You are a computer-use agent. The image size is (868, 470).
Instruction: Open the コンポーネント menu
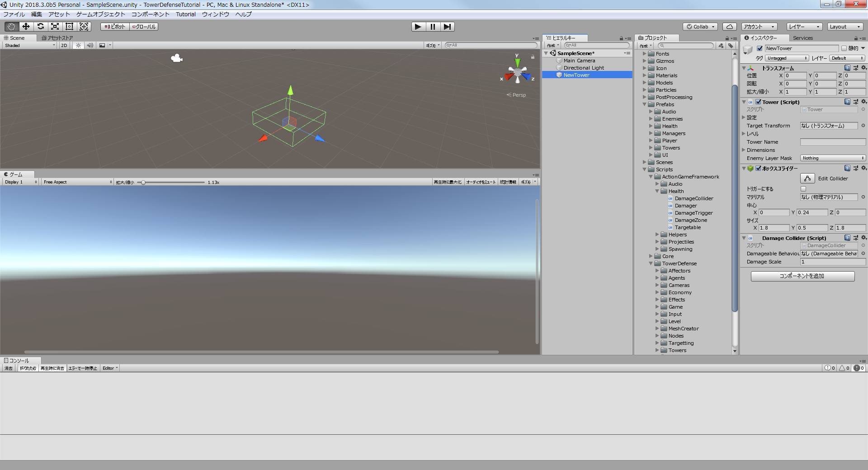point(151,14)
